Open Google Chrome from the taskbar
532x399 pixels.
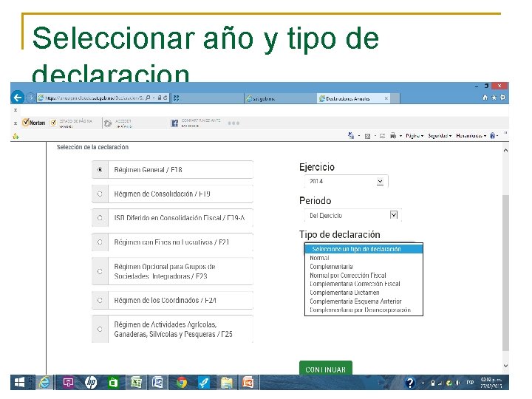click(182, 383)
